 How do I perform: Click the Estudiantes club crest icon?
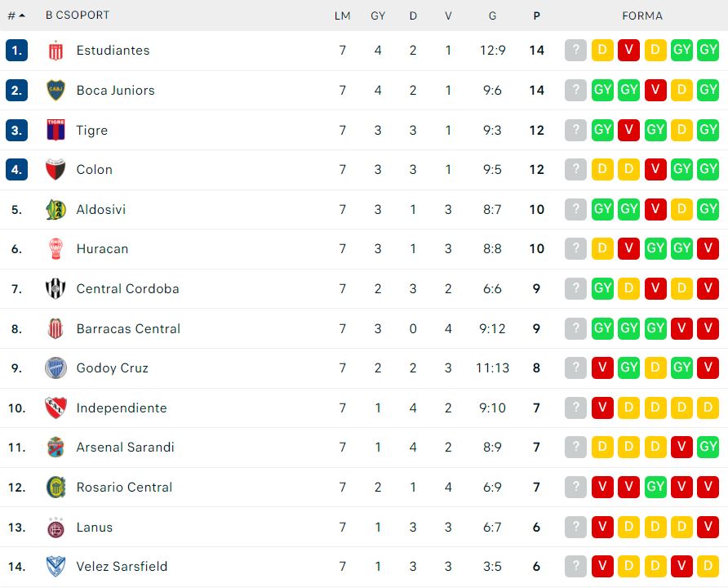(x=55, y=51)
